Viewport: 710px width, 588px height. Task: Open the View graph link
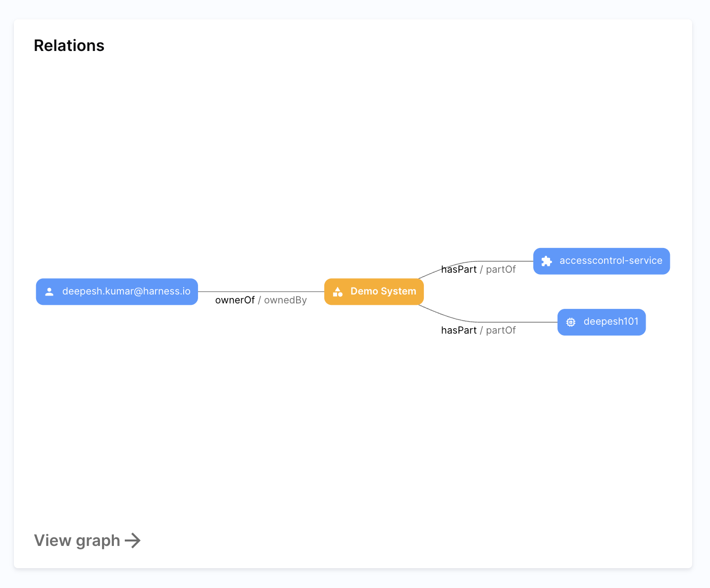tap(78, 540)
